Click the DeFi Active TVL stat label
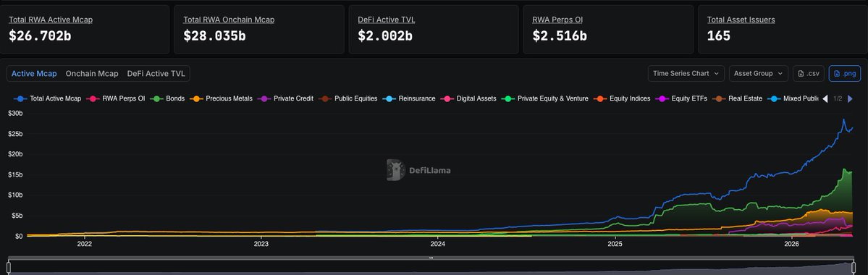Screen dimensions: 868x275 tap(387, 20)
